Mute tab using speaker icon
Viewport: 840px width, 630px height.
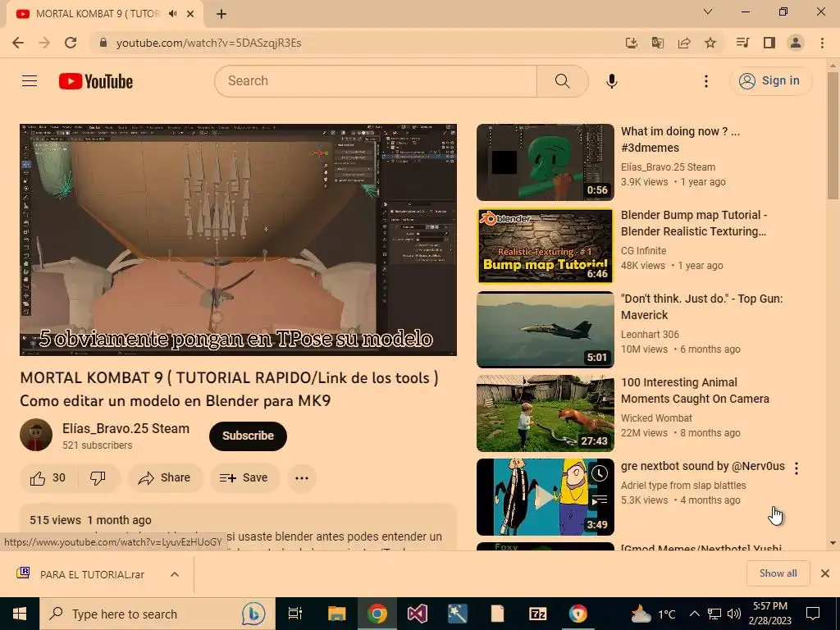(172, 14)
